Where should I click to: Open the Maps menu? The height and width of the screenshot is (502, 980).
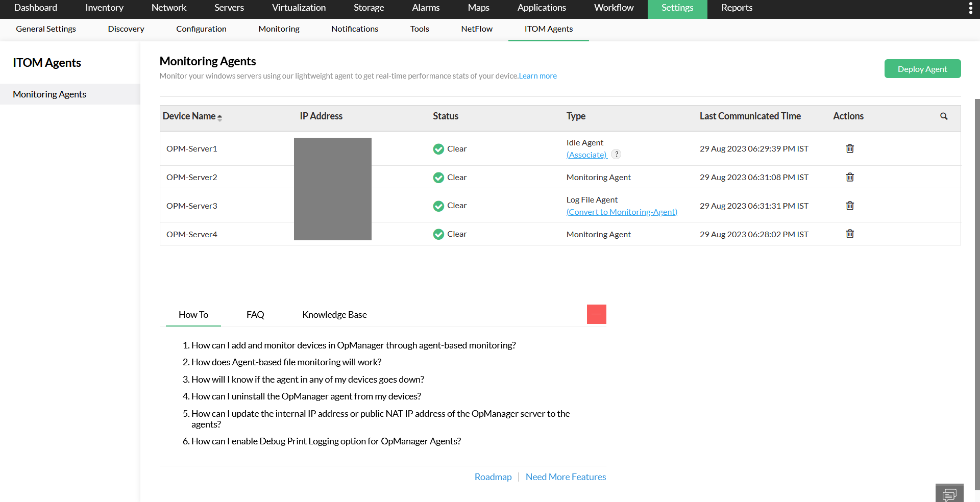click(479, 8)
